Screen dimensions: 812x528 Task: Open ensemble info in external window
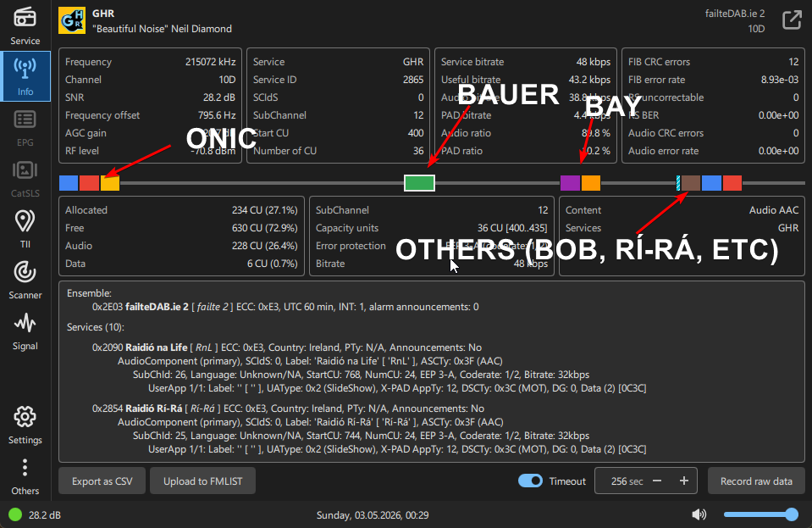pyautogui.click(x=792, y=20)
